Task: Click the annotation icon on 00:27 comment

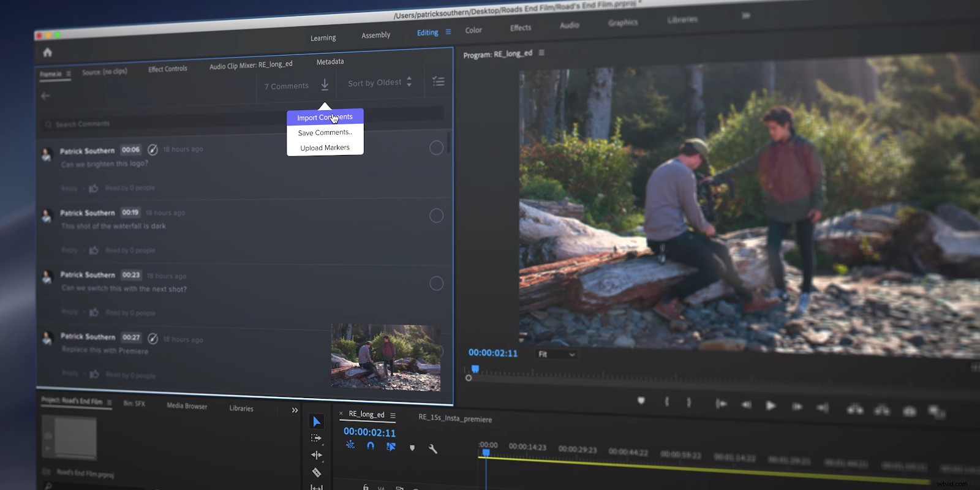Action: 153,338
